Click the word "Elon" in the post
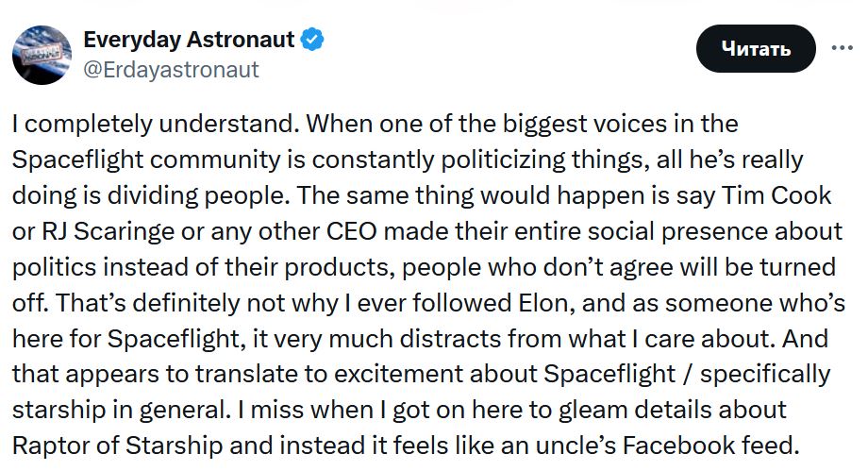This screenshot has width=868, height=471. (x=546, y=303)
